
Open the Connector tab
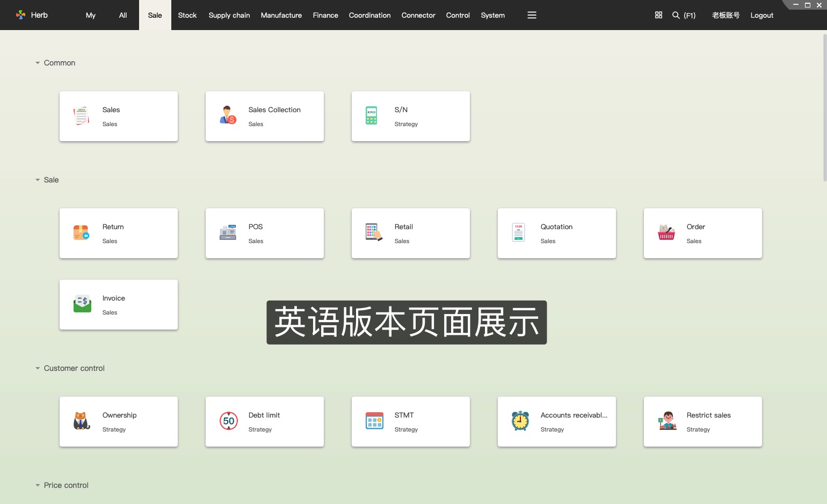tap(418, 15)
